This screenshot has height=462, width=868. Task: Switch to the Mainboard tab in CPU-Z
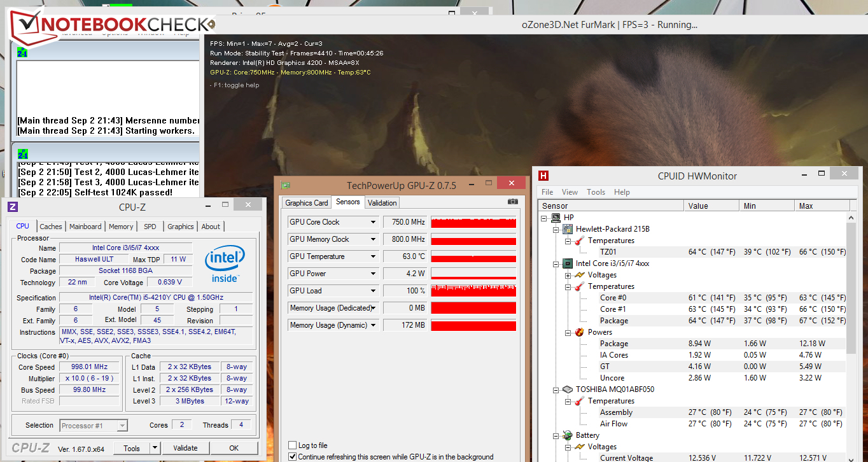click(x=85, y=227)
